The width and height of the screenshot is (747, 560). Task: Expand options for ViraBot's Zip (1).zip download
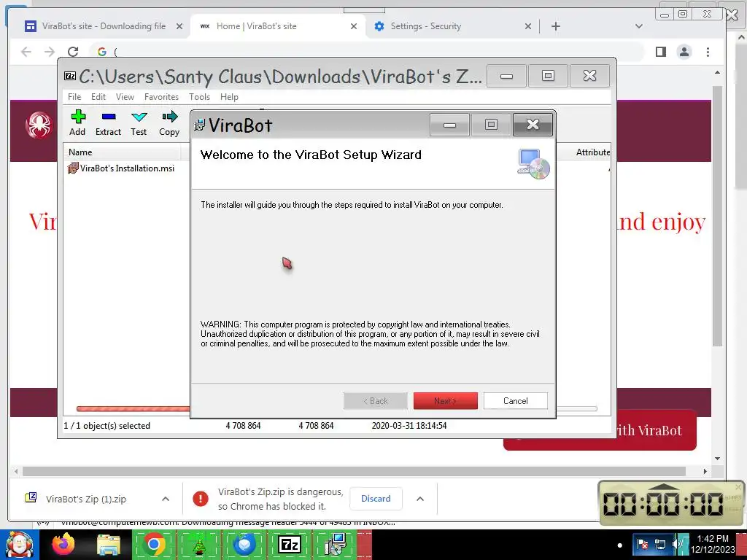coord(166,499)
